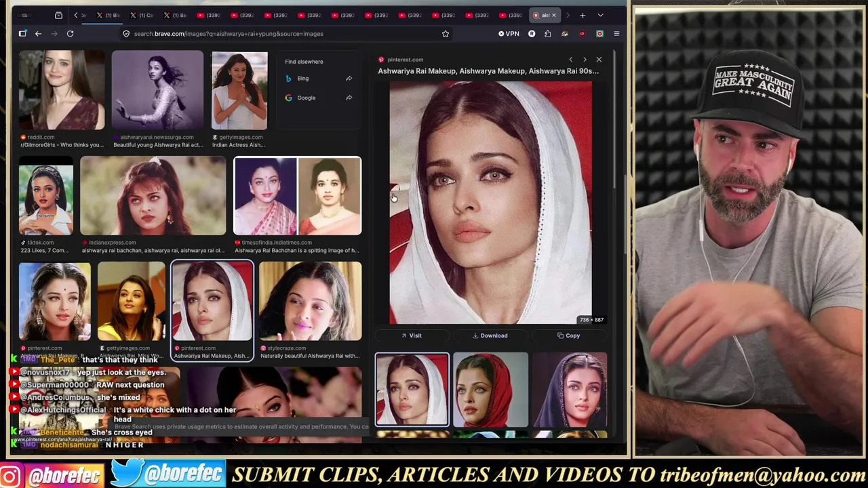The width and height of the screenshot is (868, 488).
Task: Open Google share arrow icon
Action: [349, 98]
